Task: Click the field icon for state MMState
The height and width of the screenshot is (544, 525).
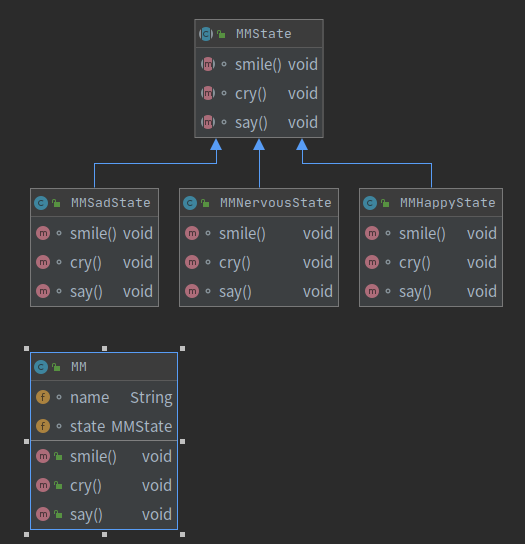Action: click(43, 426)
